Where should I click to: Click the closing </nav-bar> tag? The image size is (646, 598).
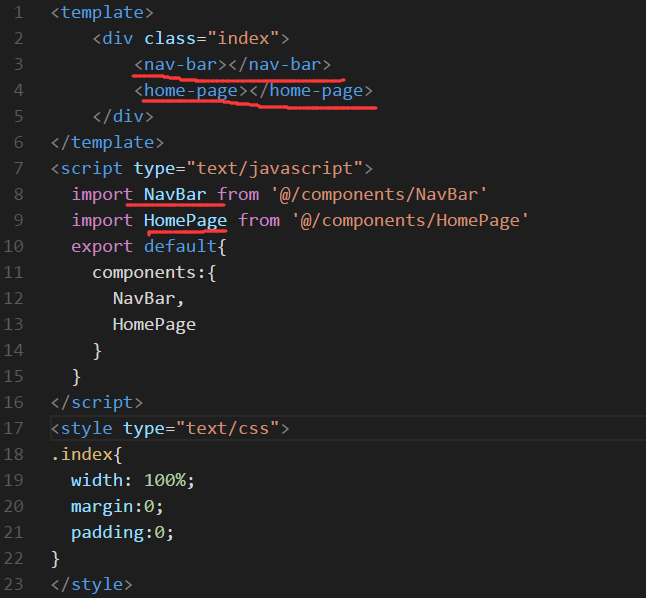(279, 64)
